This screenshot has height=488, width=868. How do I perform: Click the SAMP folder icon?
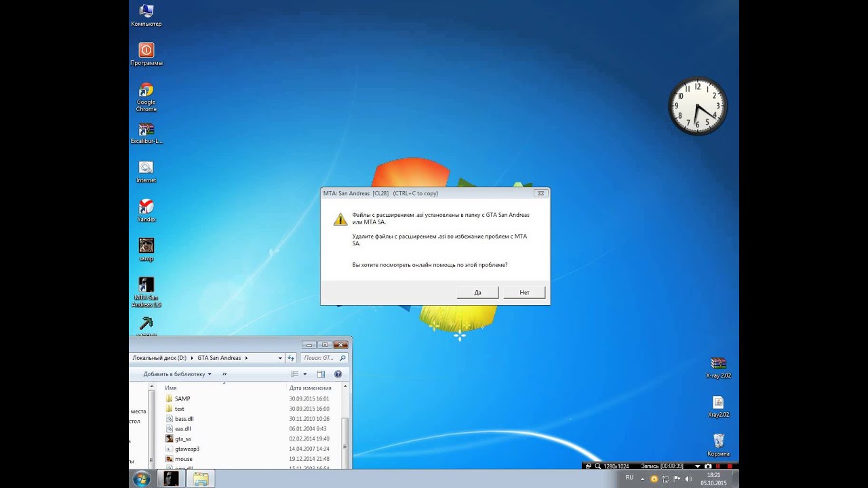coord(170,399)
